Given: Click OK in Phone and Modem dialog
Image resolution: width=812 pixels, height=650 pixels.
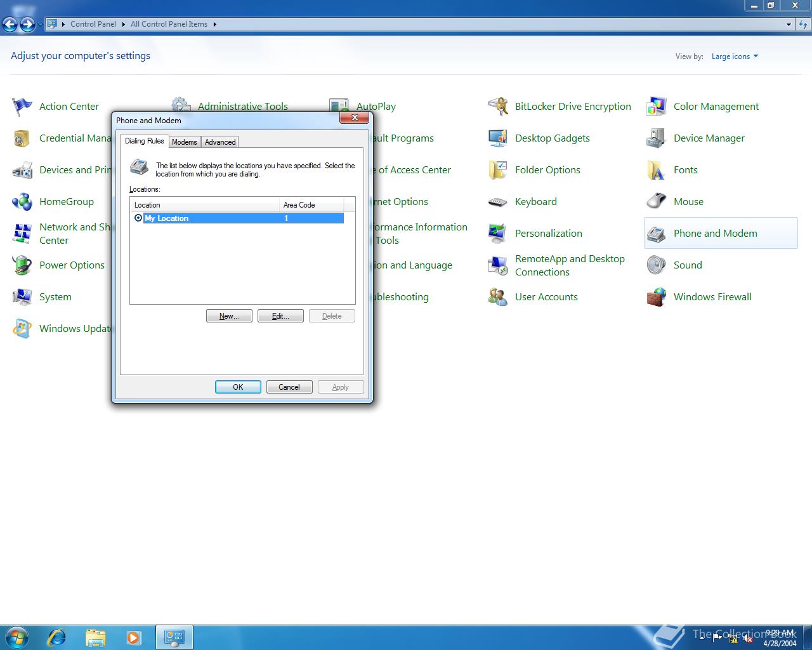Looking at the screenshot, I should (238, 387).
